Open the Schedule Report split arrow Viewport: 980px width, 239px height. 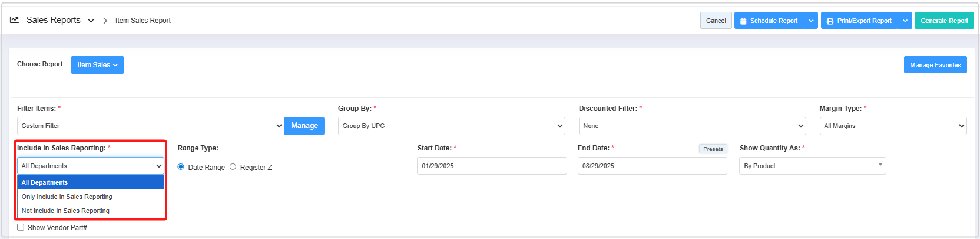pyautogui.click(x=811, y=21)
